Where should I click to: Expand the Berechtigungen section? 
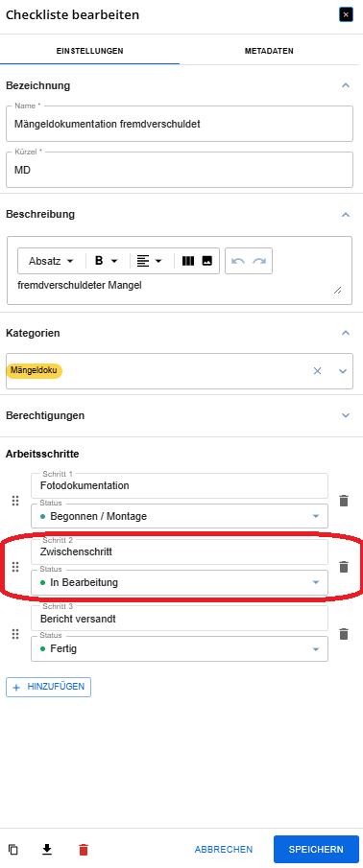coord(346,415)
